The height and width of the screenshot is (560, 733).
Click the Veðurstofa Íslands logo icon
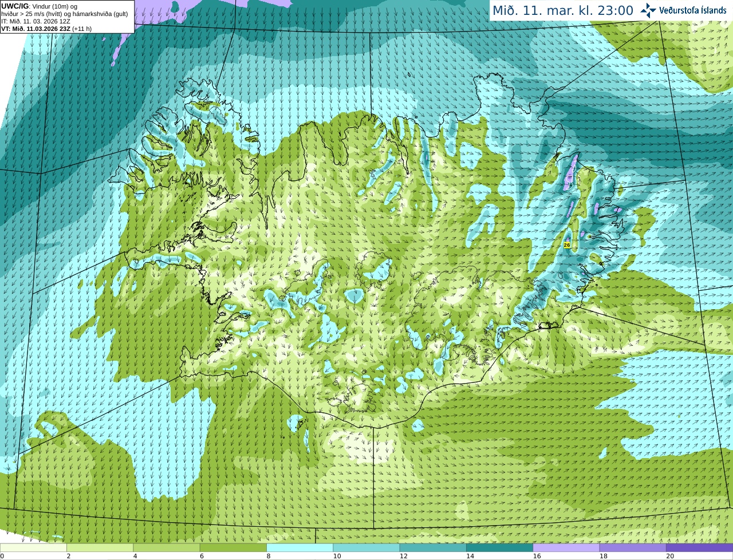648,10
